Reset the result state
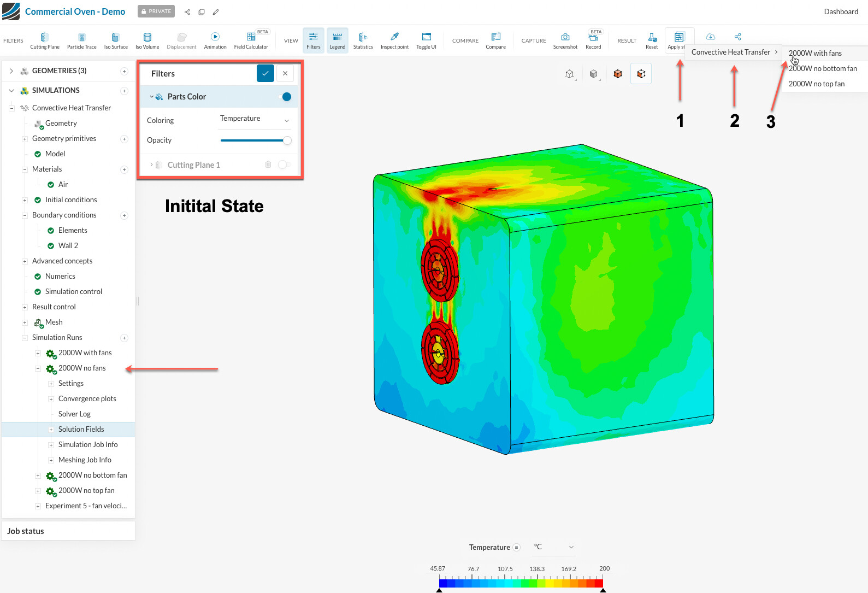 click(x=652, y=40)
